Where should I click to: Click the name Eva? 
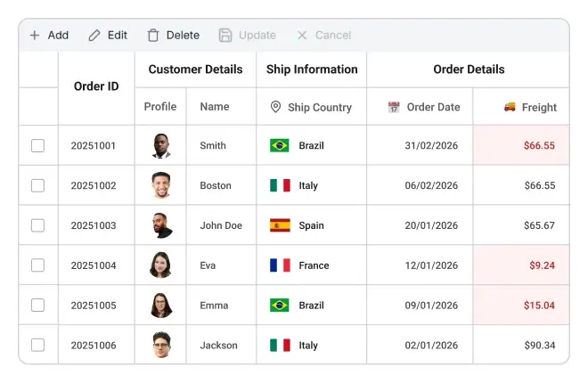[208, 265]
